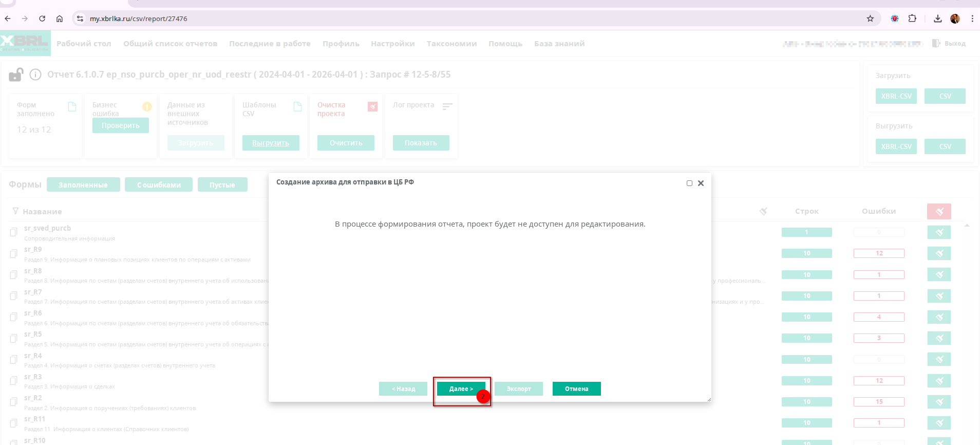Open the Chrome three-dot menu

(x=972, y=18)
